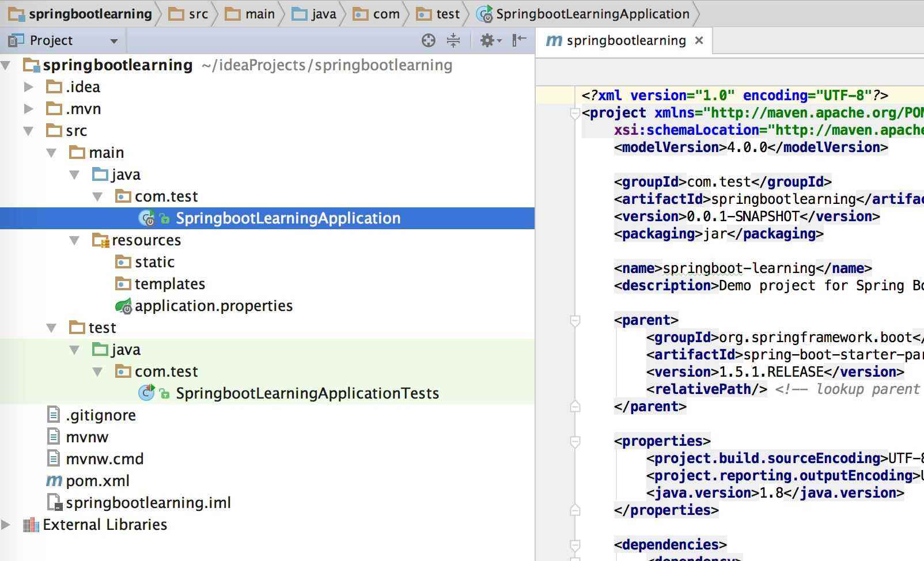This screenshot has height=561, width=924.
Task: Click the resources root folder icon
Action: [101, 240]
